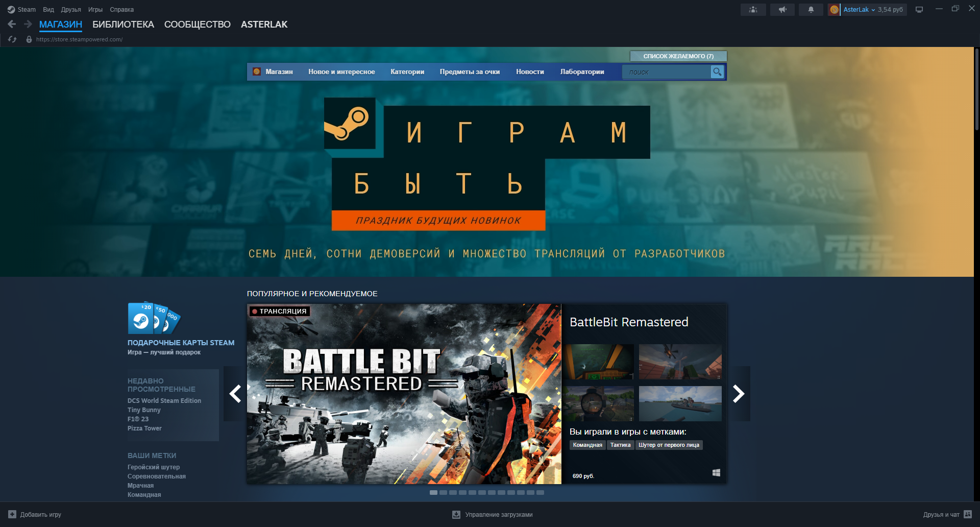Screen dimensions: 980x527
Task: Click the Тактика tag on BattleBit card
Action: pos(621,445)
